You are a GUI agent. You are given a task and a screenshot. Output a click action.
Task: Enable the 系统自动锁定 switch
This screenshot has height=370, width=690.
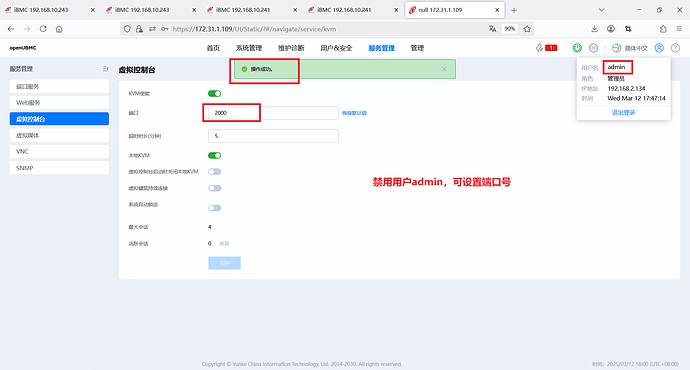215,208
